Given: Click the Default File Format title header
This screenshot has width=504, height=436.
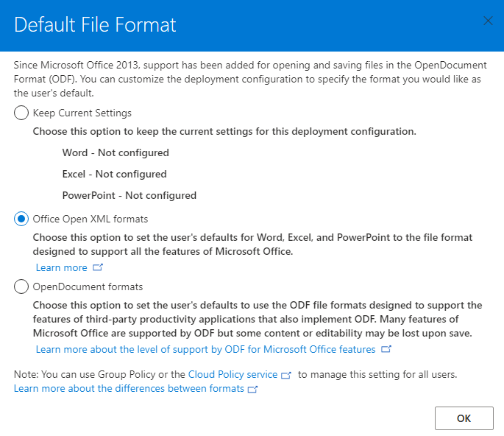Looking at the screenshot, I should click(x=95, y=25).
